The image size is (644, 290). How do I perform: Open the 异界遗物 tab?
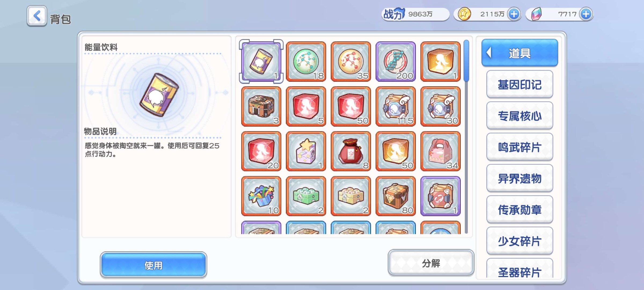point(519,179)
